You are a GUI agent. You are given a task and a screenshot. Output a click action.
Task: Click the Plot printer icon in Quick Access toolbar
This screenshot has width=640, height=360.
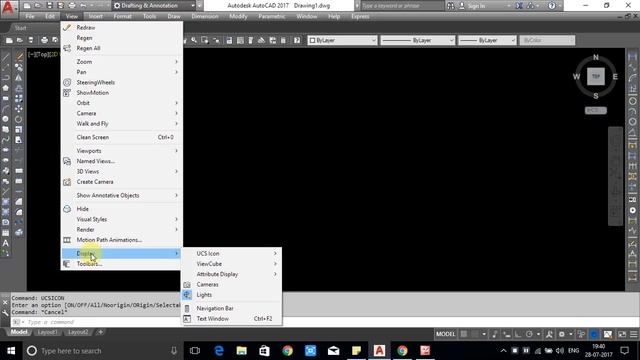[72, 6]
